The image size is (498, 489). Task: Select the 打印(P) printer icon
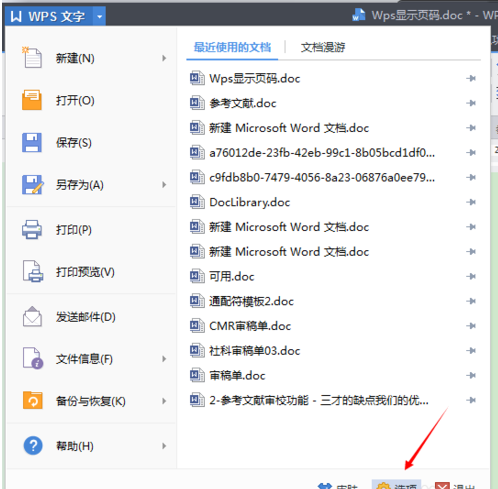(x=32, y=230)
